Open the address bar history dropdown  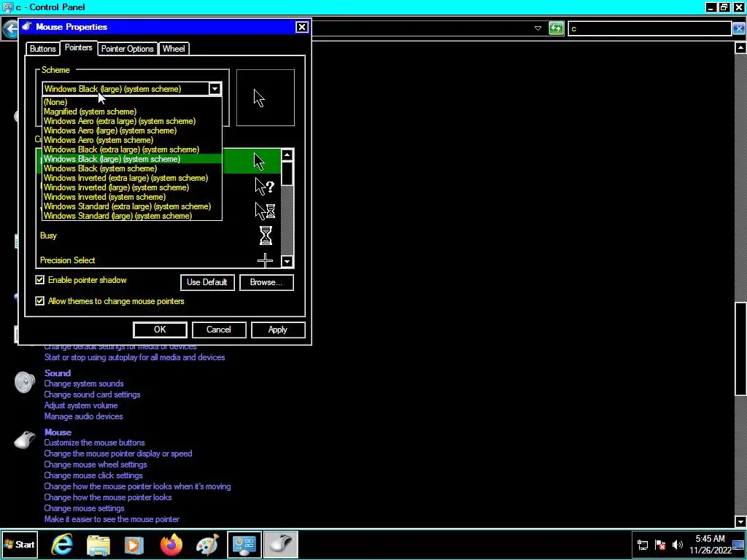coord(538,28)
